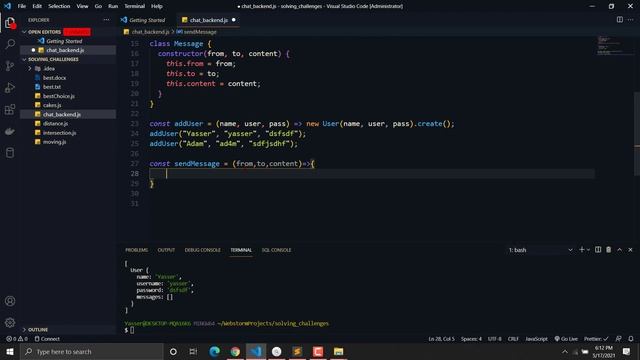Open the Extensions view

pos(10,109)
